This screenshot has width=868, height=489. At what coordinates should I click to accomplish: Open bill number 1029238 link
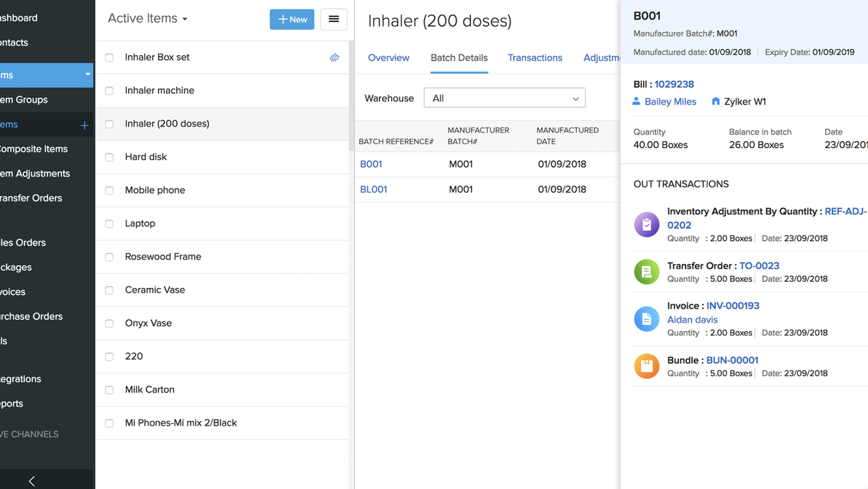pyautogui.click(x=674, y=84)
